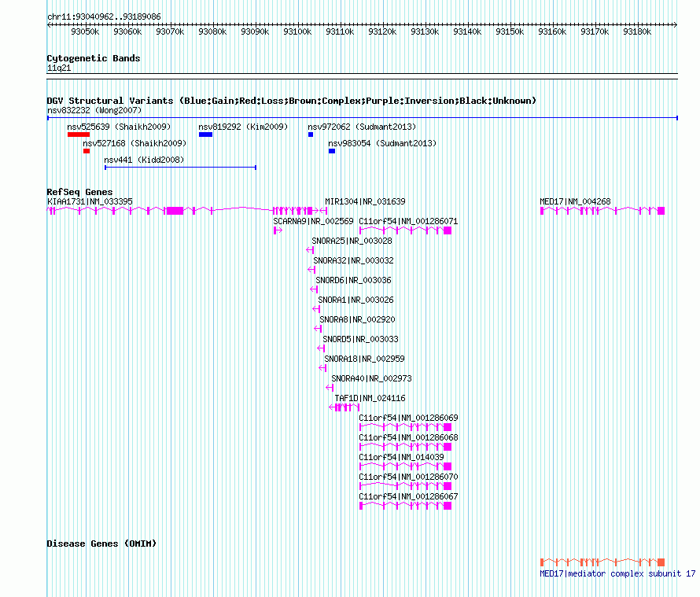The height and width of the screenshot is (597, 700).
Task: Click the nsv983054 blue variant block
Action: tap(332, 151)
